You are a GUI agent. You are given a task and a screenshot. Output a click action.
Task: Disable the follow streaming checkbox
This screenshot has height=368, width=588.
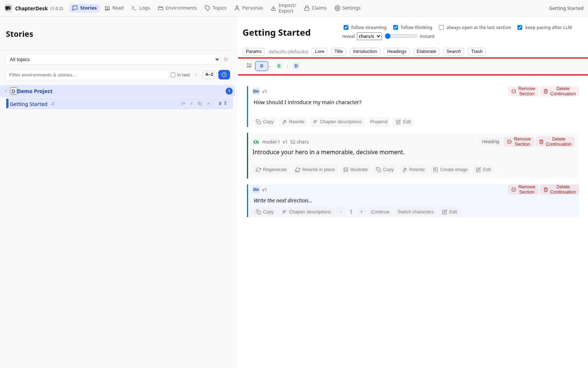coord(346,28)
